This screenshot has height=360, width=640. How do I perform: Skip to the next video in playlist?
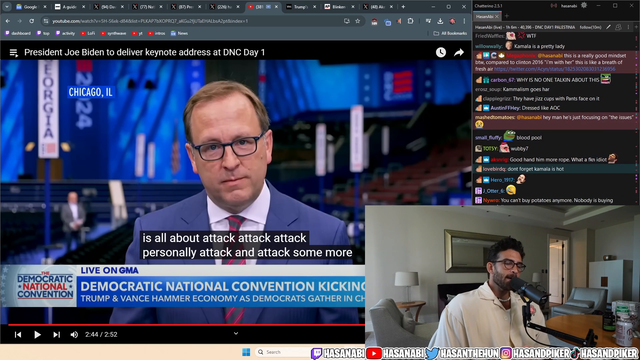(56, 335)
